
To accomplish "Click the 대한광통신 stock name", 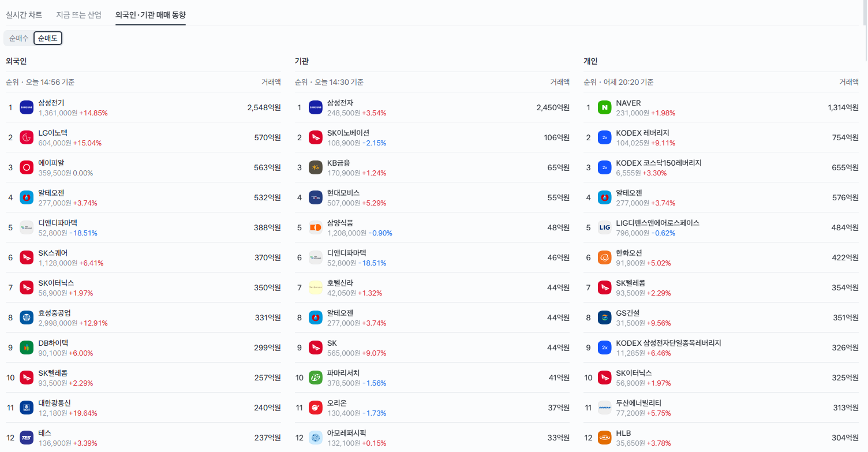I will point(54,403).
